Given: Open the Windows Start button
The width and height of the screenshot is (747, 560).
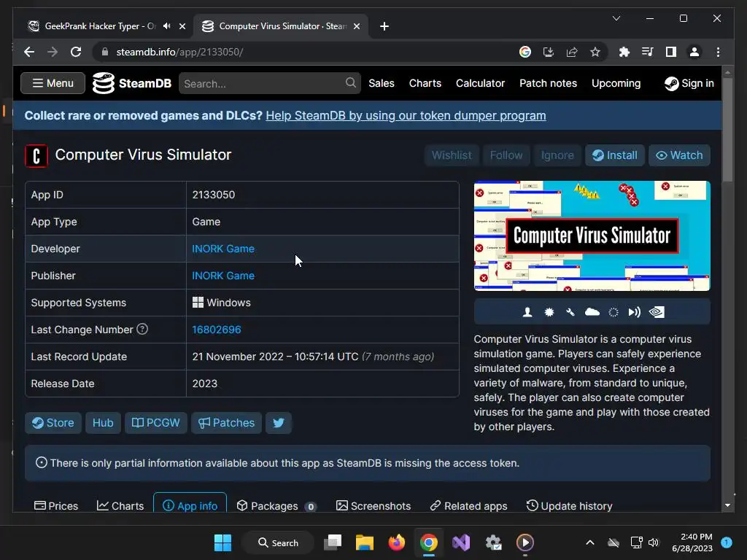Looking at the screenshot, I should point(222,542).
